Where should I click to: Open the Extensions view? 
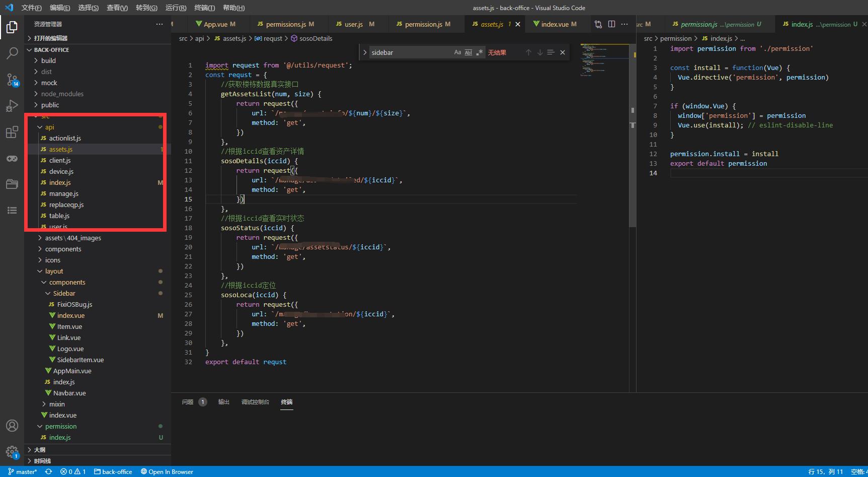pyautogui.click(x=12, y=132)
